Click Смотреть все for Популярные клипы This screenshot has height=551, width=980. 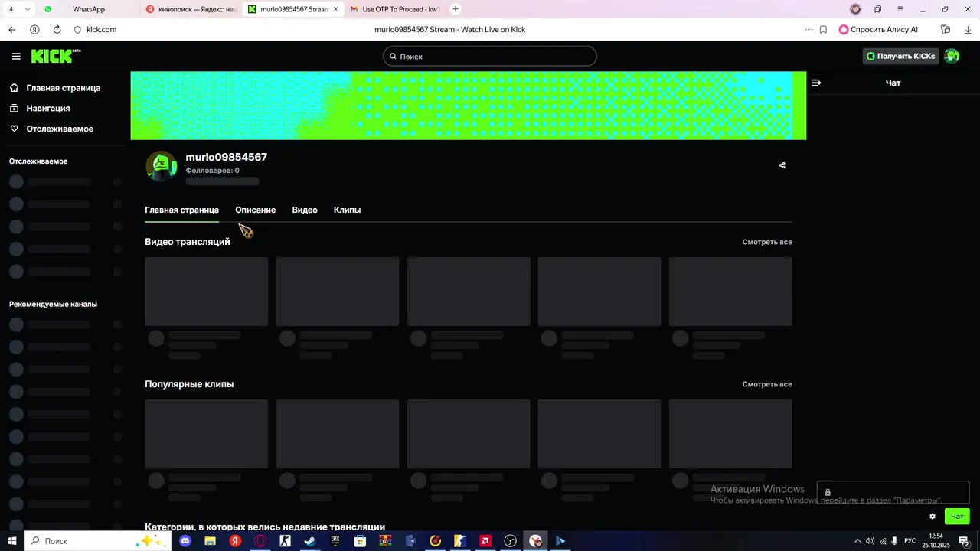pos(767,384)
